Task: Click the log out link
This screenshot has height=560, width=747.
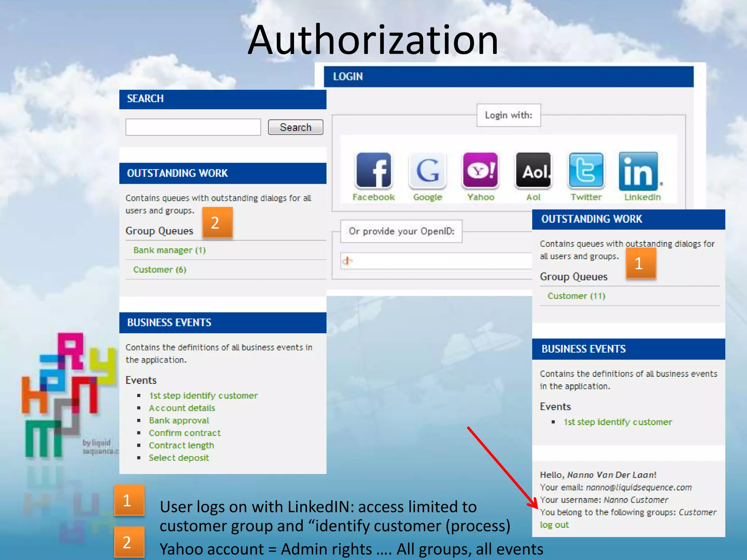Action: click(554, 525)
